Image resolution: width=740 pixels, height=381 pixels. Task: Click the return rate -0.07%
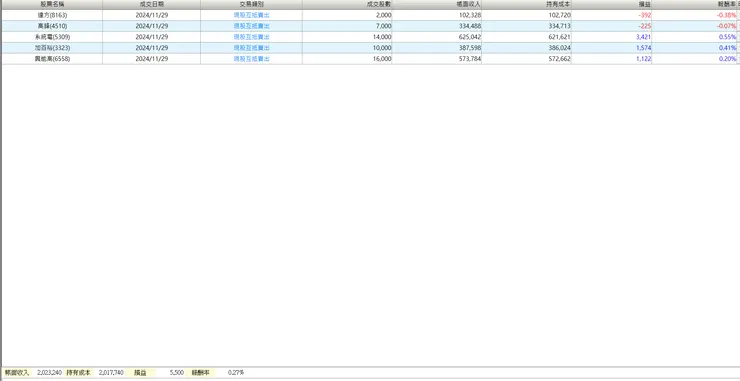click(726, 26)
